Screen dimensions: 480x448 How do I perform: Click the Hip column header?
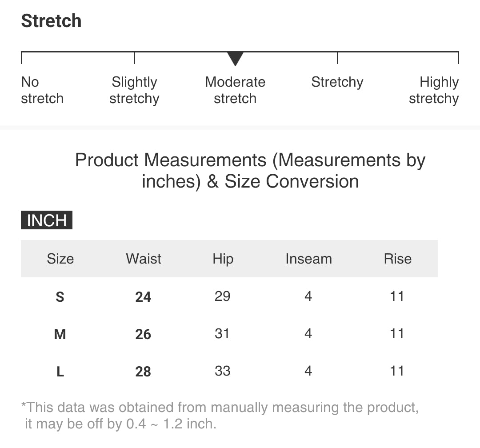point(223,259)
